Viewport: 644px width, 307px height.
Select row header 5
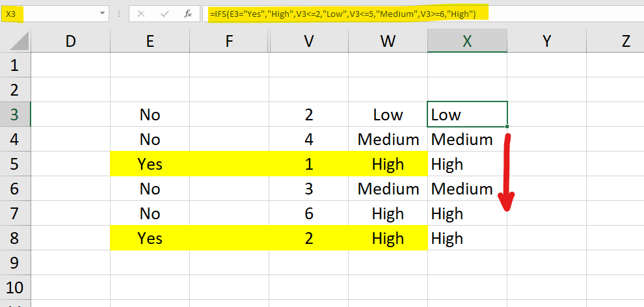[15, 164]
